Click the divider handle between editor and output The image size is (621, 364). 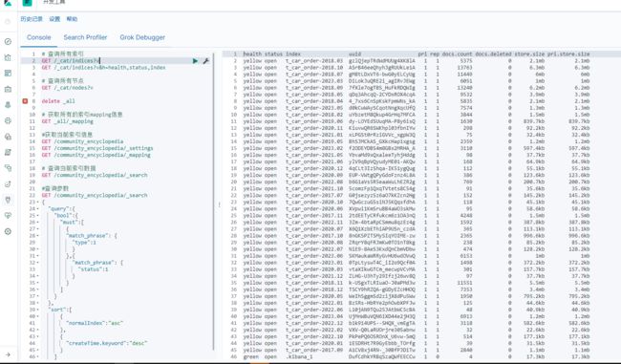pos(219,204)
